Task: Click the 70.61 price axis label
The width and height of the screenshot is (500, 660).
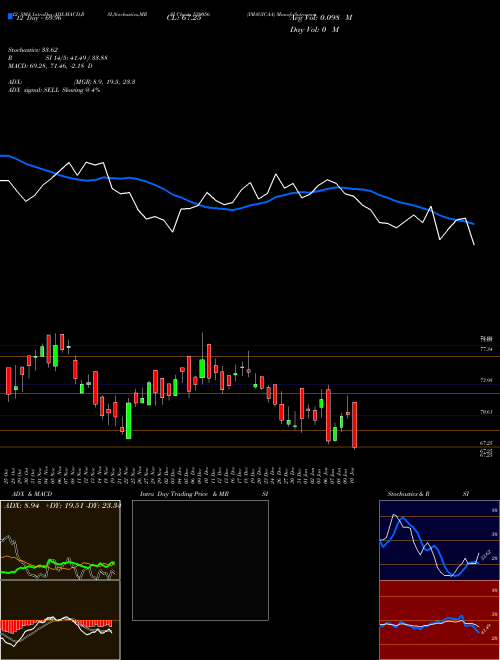Action: coord(487,412)
